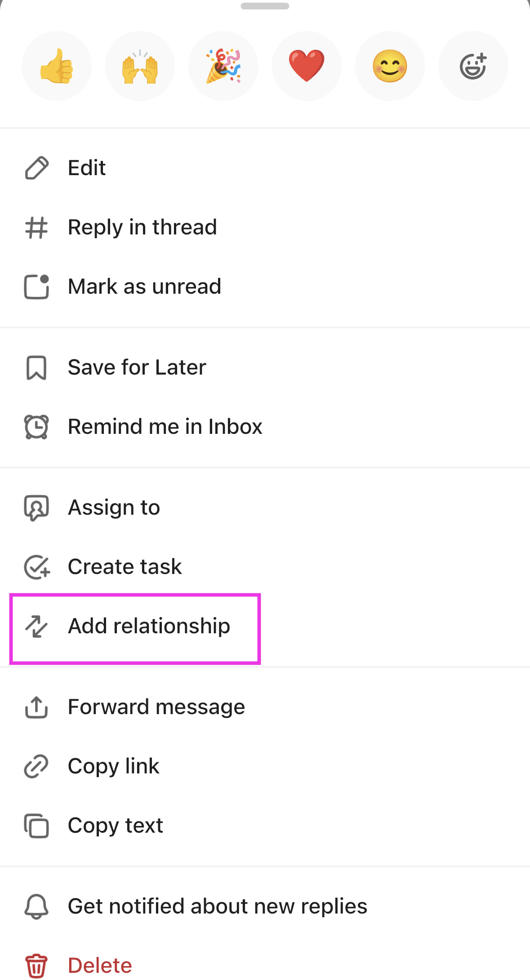React with the thumbs up emoji

coord(56,66)
